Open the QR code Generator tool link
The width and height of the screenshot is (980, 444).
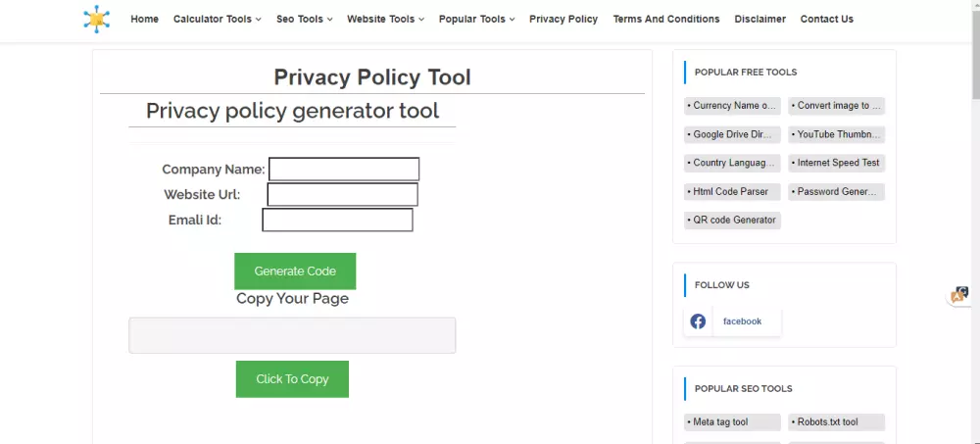[733, 221]
